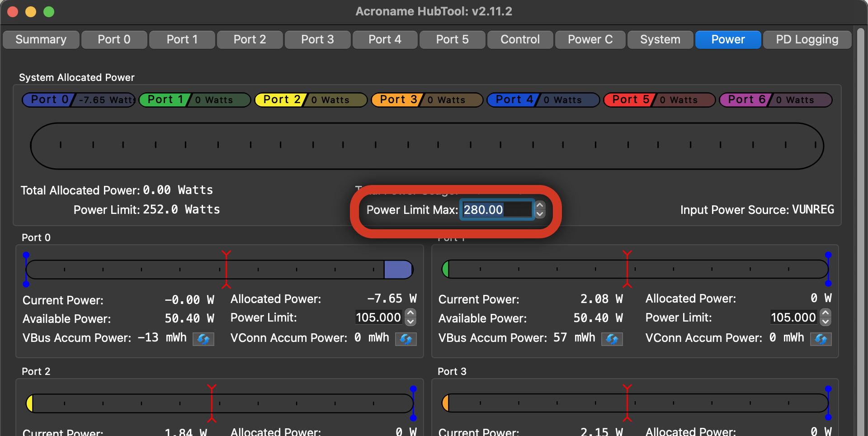Increase Port 1 Power Limit stepper
Viewport: 868px width, 436px height.
[826, 313]
